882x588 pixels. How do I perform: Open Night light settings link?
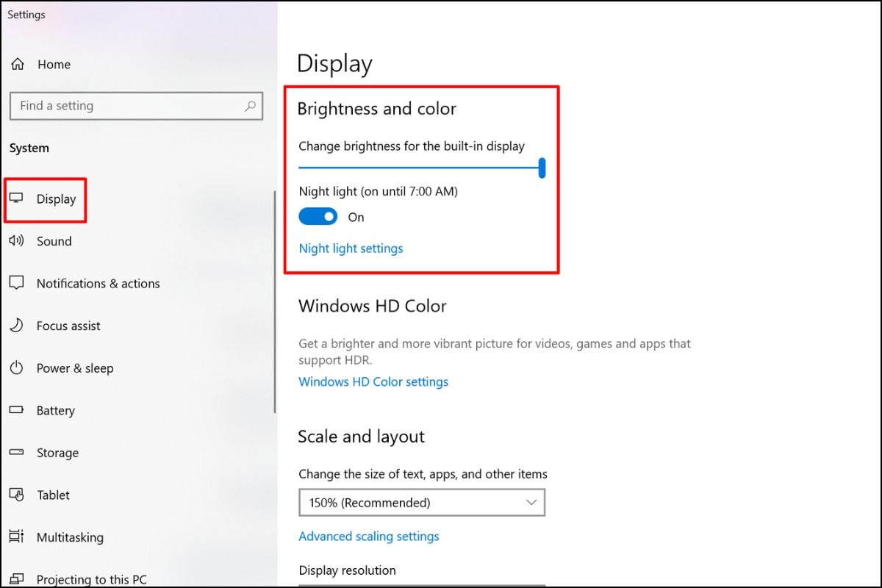pyautogui.click(x=351, y=248)
